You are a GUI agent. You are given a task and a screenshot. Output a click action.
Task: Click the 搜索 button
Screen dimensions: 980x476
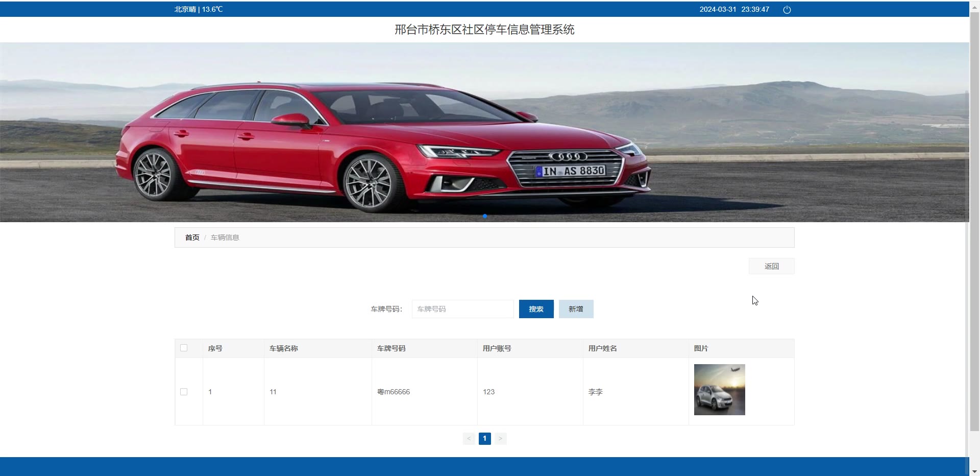coord(536,309)
